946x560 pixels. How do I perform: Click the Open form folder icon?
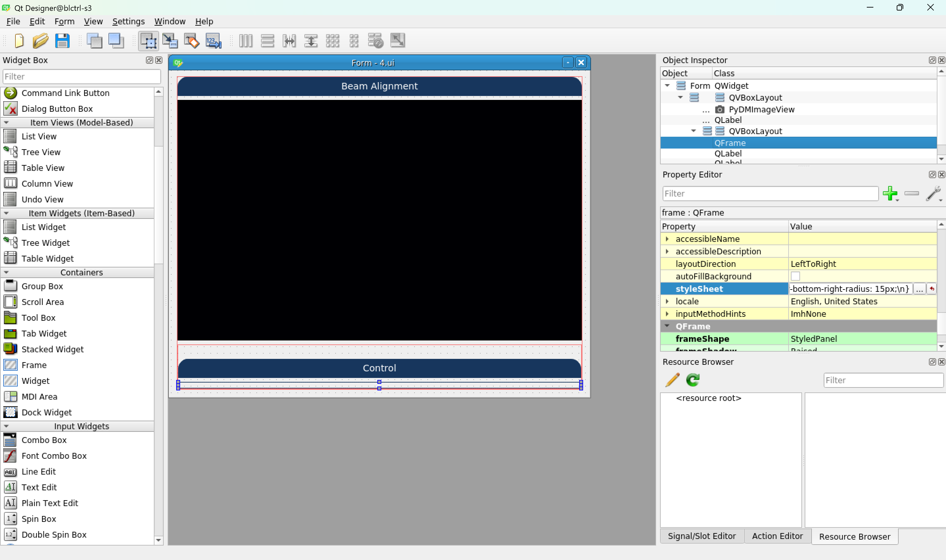coord(40,40)
